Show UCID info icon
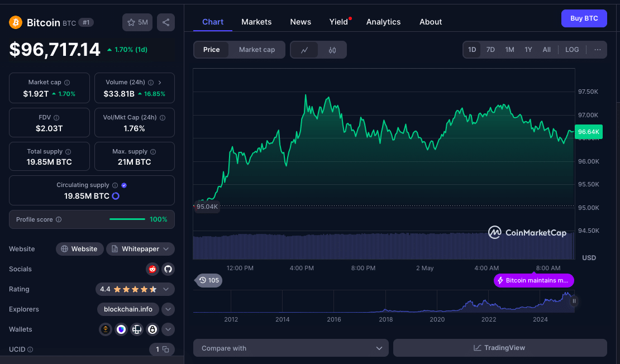This screenshot has height=364, width=620. 31,349
